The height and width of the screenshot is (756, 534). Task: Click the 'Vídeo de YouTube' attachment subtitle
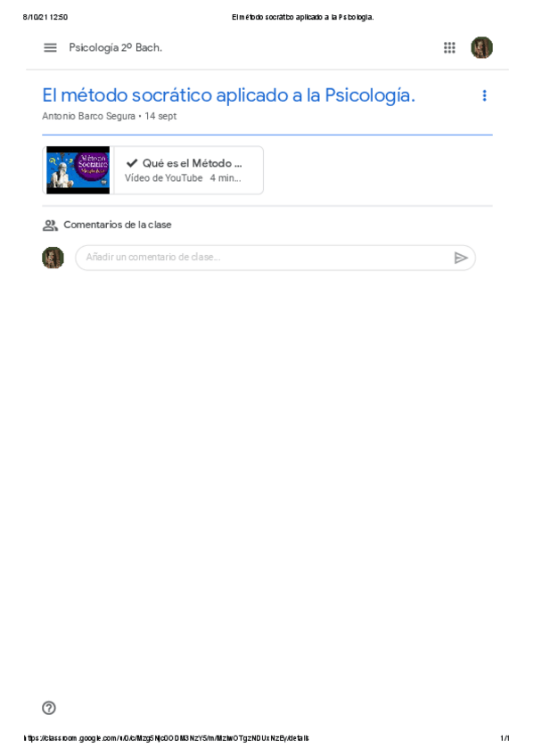coord(163,178)
